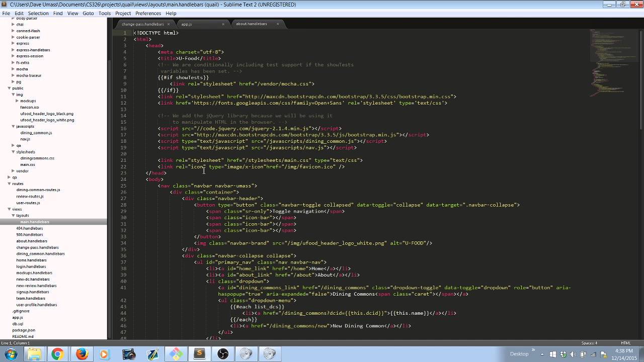644x362 pixels.
Task: Collapse the public folder in sidebar
Action: (9, 88)
